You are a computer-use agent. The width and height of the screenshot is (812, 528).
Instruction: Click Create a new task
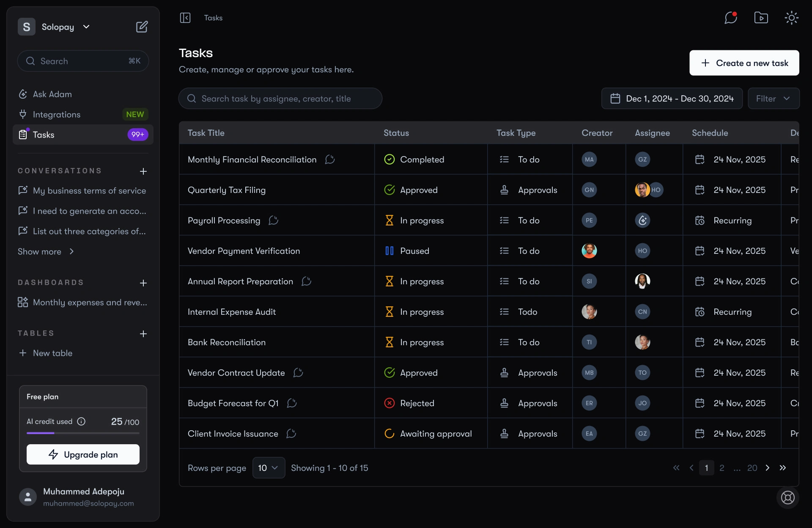743,63
